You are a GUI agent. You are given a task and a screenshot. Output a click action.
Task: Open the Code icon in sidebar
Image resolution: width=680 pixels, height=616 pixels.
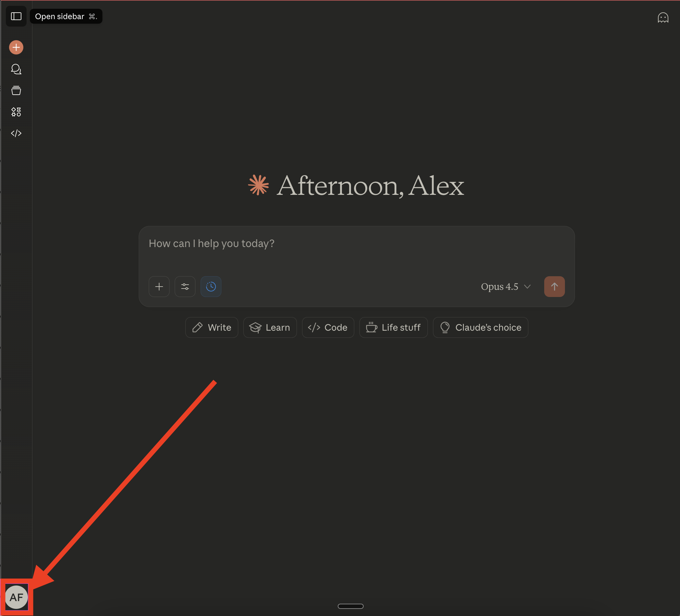tap(16, 133)
